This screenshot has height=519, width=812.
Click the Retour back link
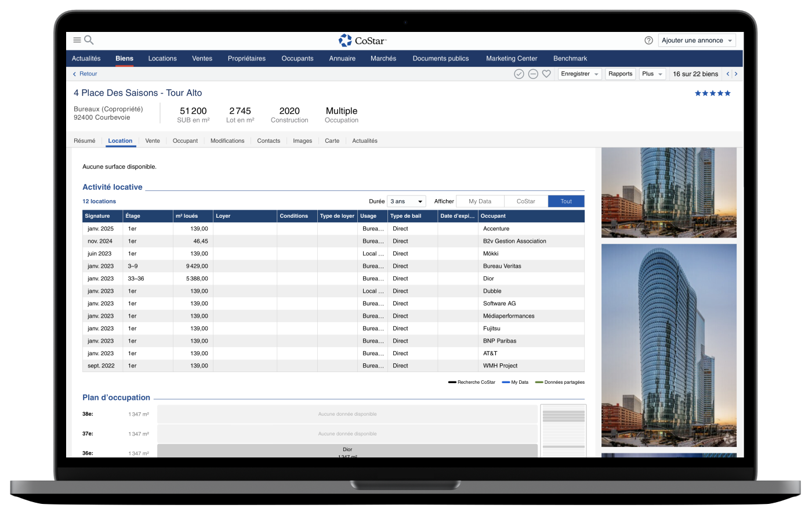(x=85, y=74)
